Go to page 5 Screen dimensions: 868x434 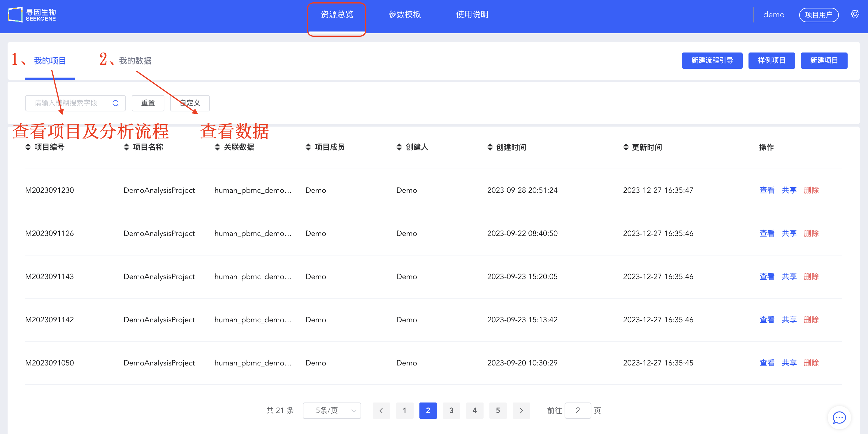pos(498,410)
